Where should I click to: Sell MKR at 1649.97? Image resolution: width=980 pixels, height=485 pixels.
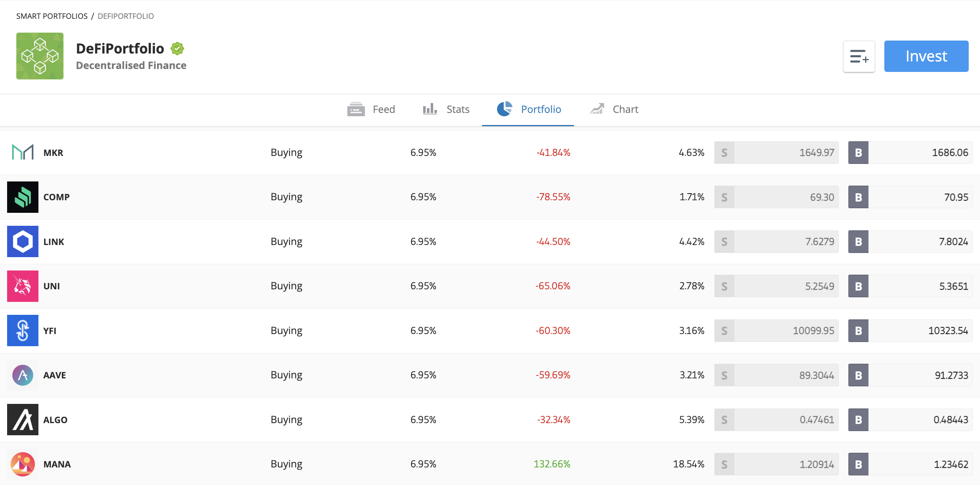point(776,153)
